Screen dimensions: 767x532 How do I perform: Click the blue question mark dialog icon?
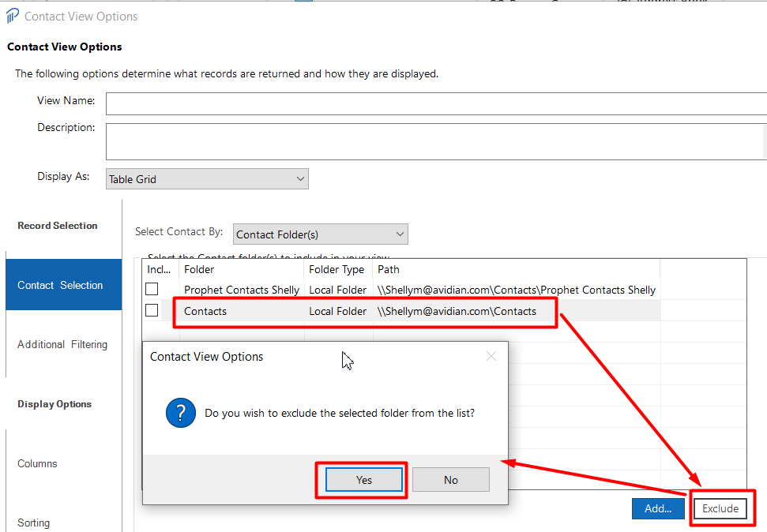181,413
